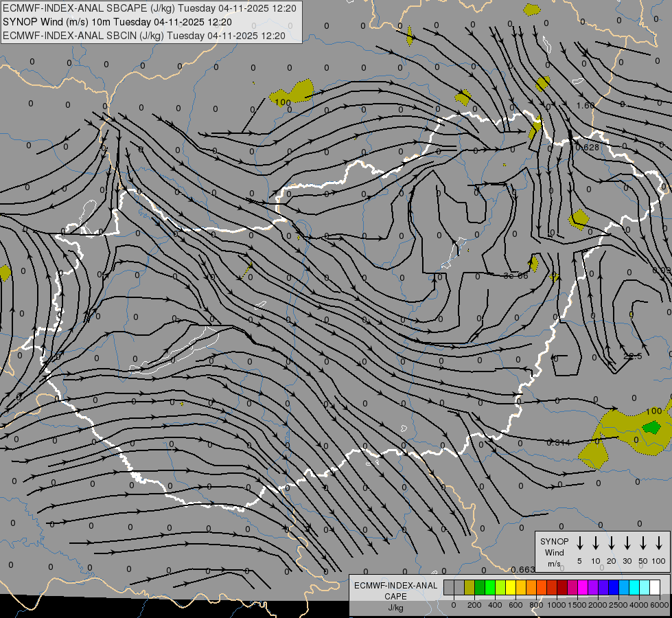Click the wind arrow above the 5 m/s label
Viewport: 672px width, 618px height.
pyautogui.click(x=580, y=543)
